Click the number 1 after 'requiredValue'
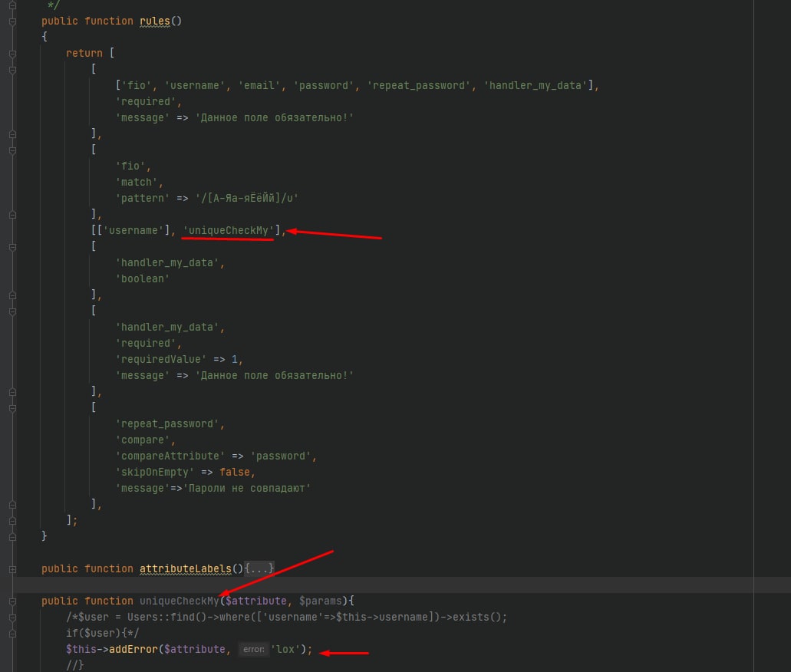 coord(235,359)
